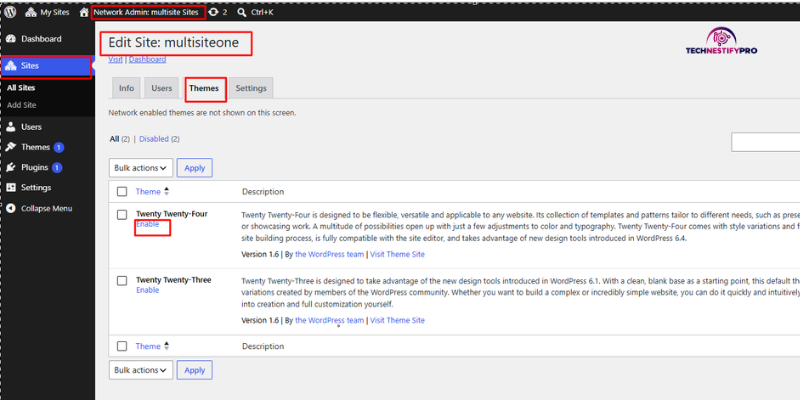
Task: Visit Theme Site for Twenty Twenty-Three
Action: 397,320
